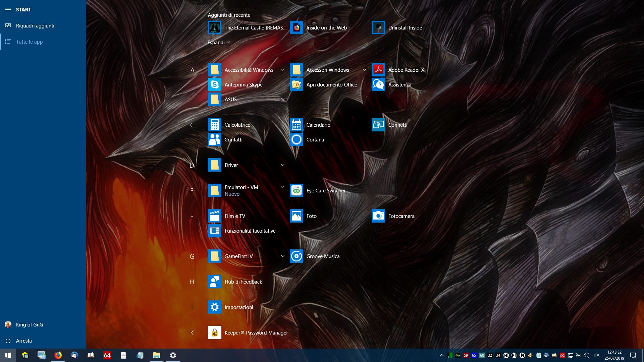
Task: Open Anteprima Skype
Action: click(x=243, y=85)
